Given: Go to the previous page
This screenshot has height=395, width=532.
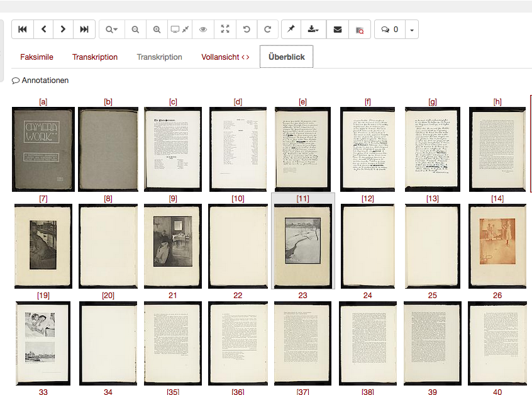Looking at the screenshot, I should pyautogui.click(x=43, y=30).
